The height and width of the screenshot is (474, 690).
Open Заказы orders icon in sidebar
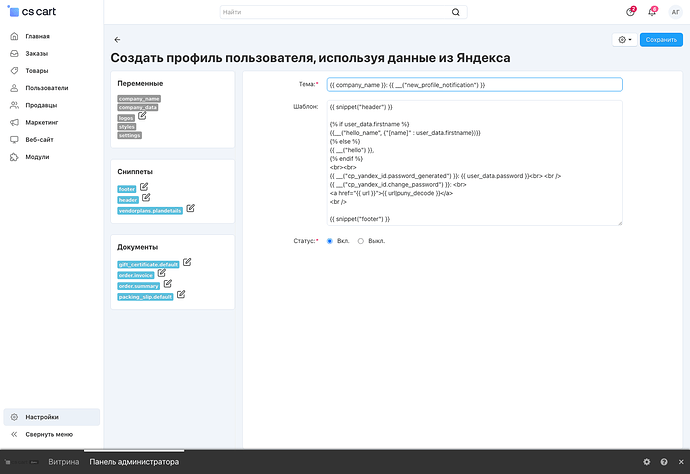14,53
